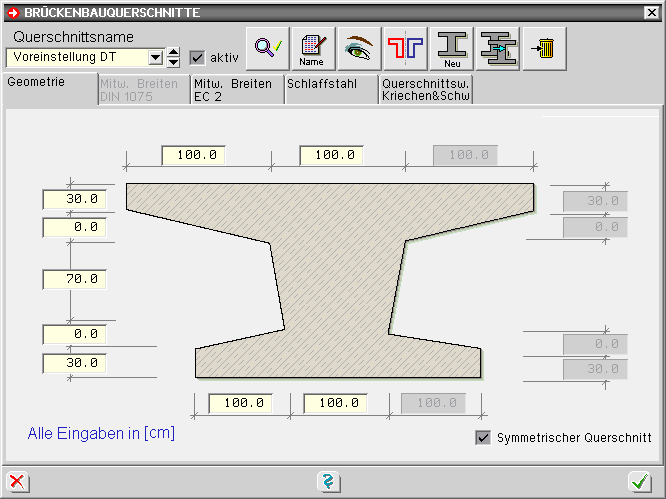Open the Mitw. Breiten EC 2 tab
Viewport: 666px width, 499px height.
point(236,90)
